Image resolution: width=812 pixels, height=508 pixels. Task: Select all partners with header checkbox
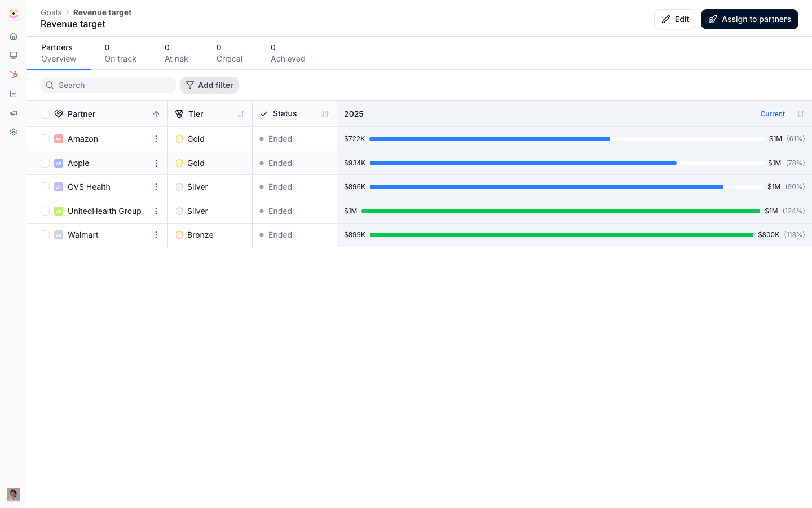(x=45, y=114)
